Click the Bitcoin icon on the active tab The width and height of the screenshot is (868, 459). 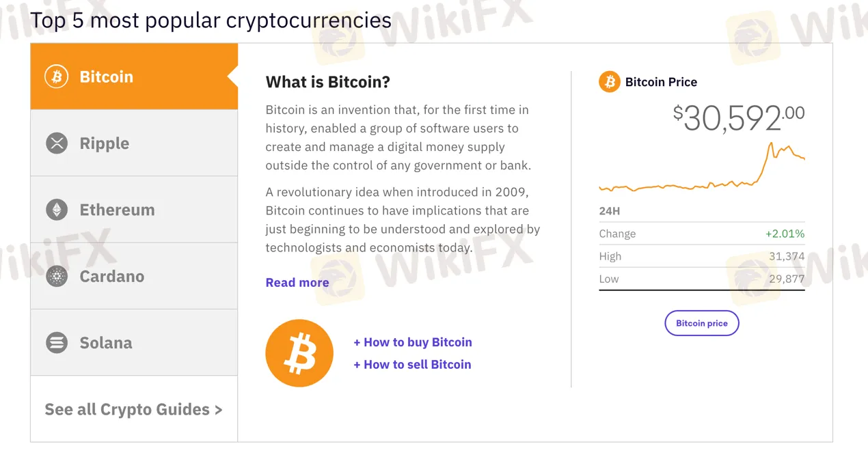point(56,76)
